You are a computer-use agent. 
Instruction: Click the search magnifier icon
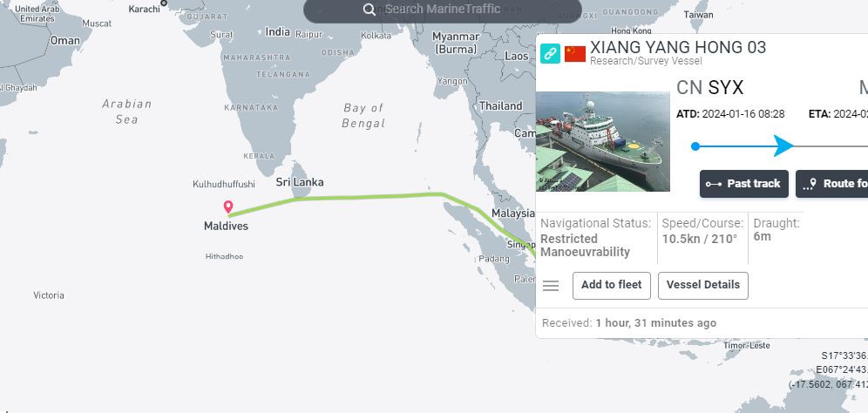click(370, 10)
